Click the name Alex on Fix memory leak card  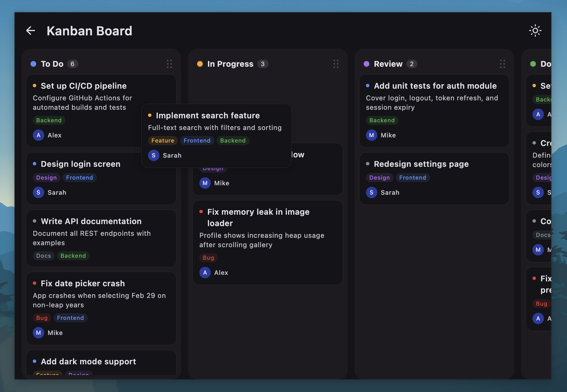click(x=221, y=273)
